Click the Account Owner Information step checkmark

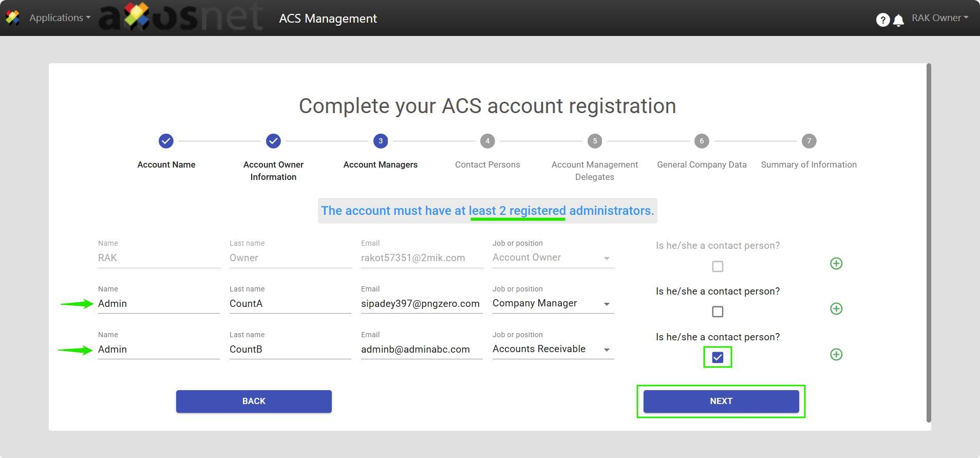(273, 141)
